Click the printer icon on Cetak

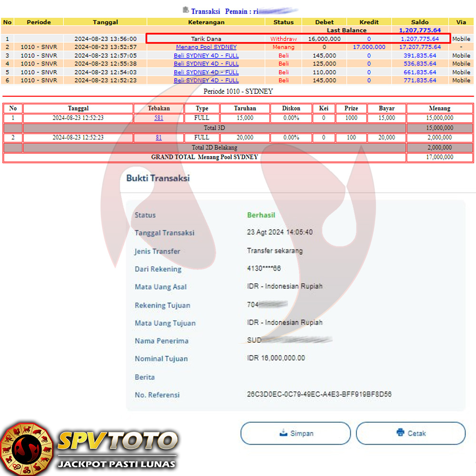(x=400, y=433)
